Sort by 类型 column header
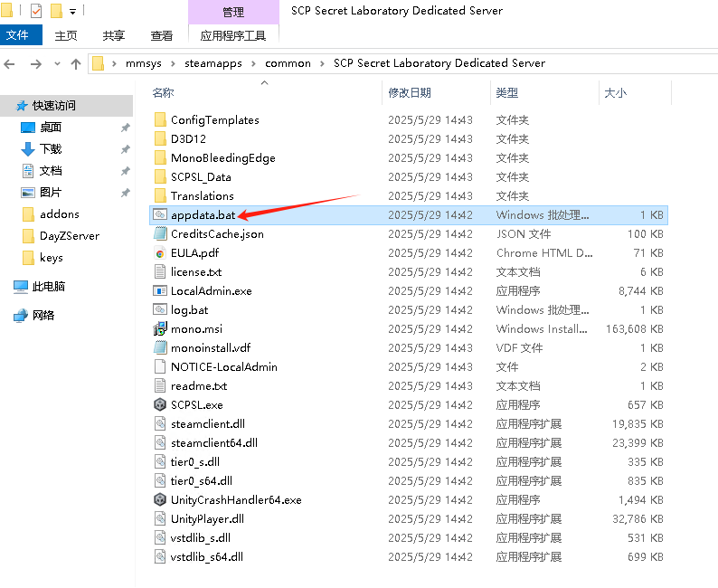The image size is (718, 588). pos(507,93)
